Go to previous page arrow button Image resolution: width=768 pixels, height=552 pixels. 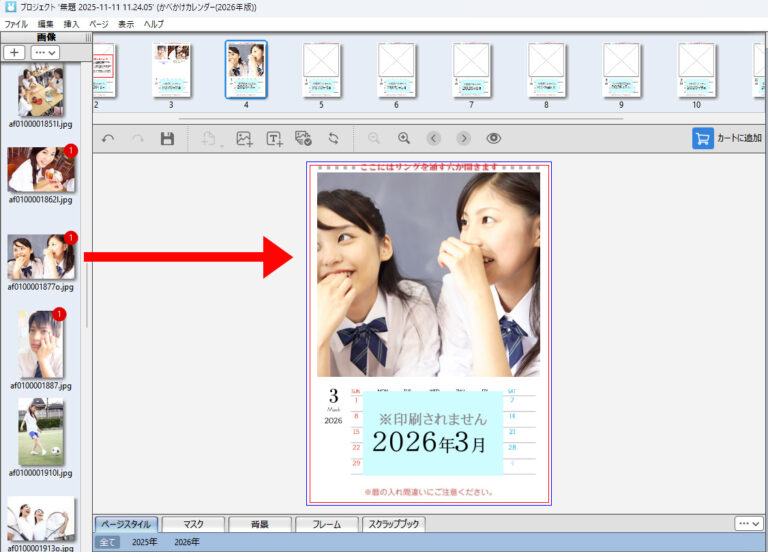(433, 139)
